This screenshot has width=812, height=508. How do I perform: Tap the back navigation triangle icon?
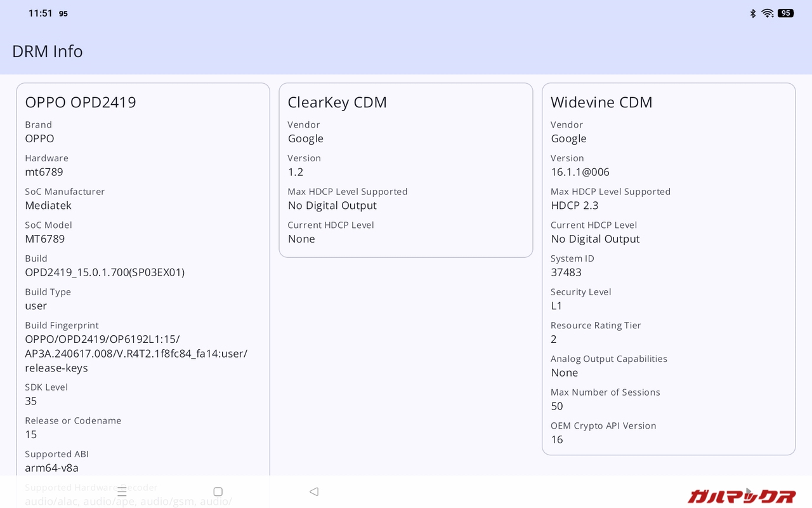(313, 491)
